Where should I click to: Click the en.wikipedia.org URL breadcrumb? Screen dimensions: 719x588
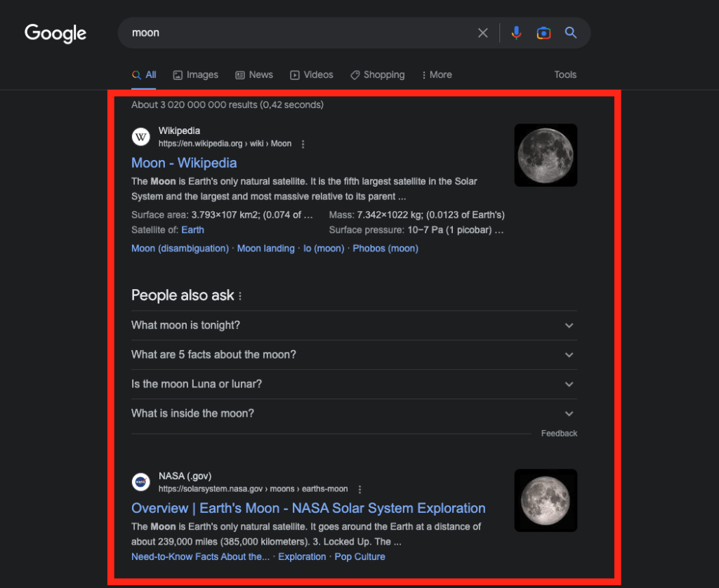coord(225,144)
